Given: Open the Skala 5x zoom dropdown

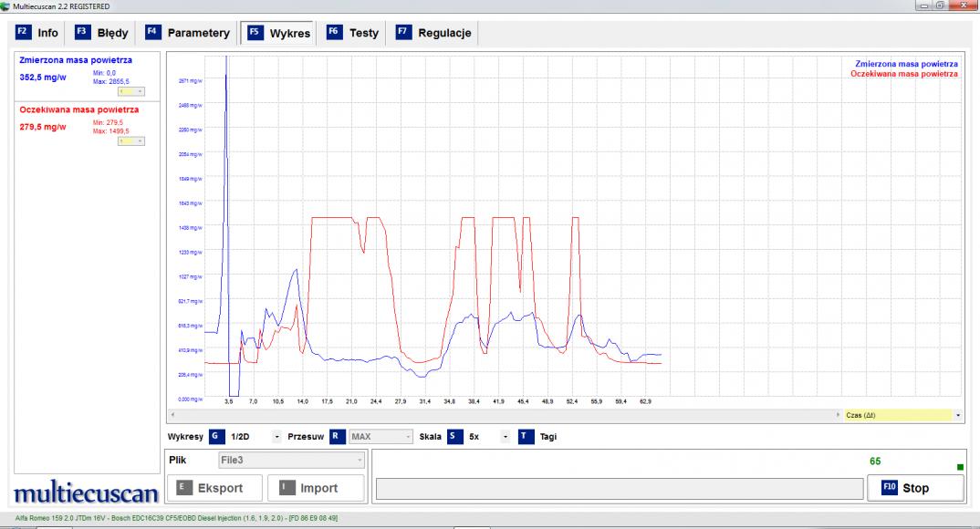Looking at the screenshot, I should (x=505, y=437).
